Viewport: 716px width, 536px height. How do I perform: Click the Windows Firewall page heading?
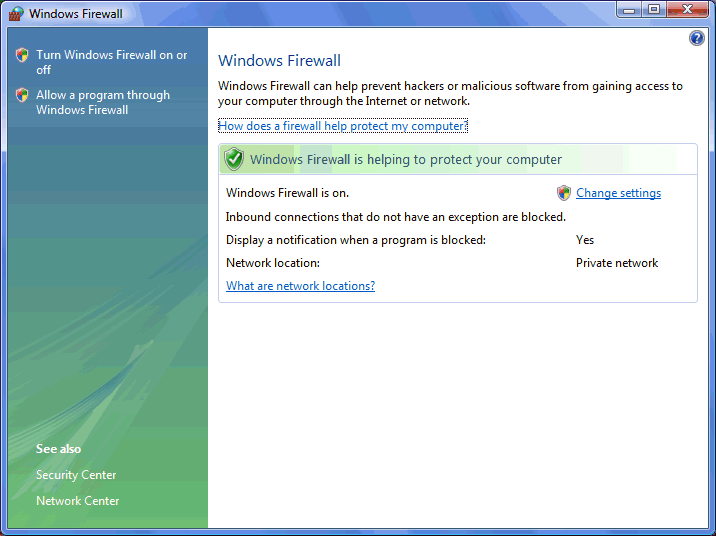pos(279,61)
